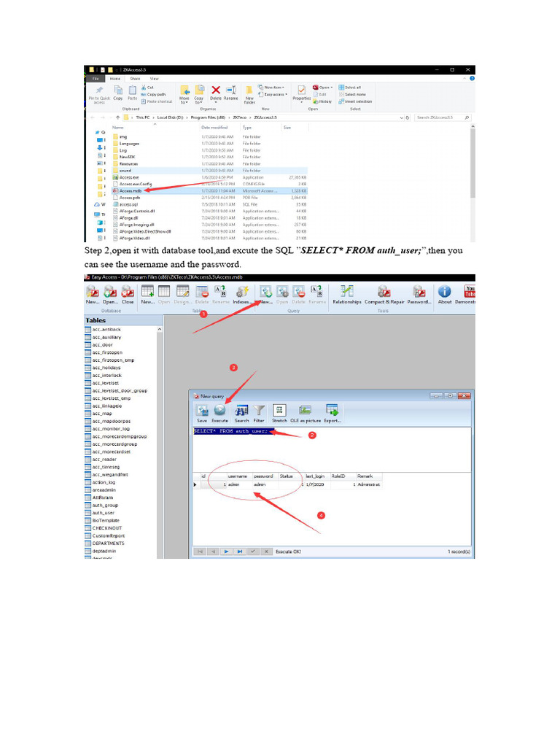Viewport: 560px width, 747px height.
Task: Click Program Files (x86) in breadcrumb
Action: click(x=208, y=117)
